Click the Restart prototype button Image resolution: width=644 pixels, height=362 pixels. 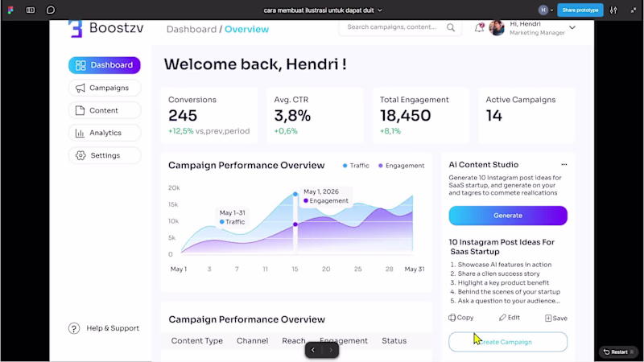[617, 352]
